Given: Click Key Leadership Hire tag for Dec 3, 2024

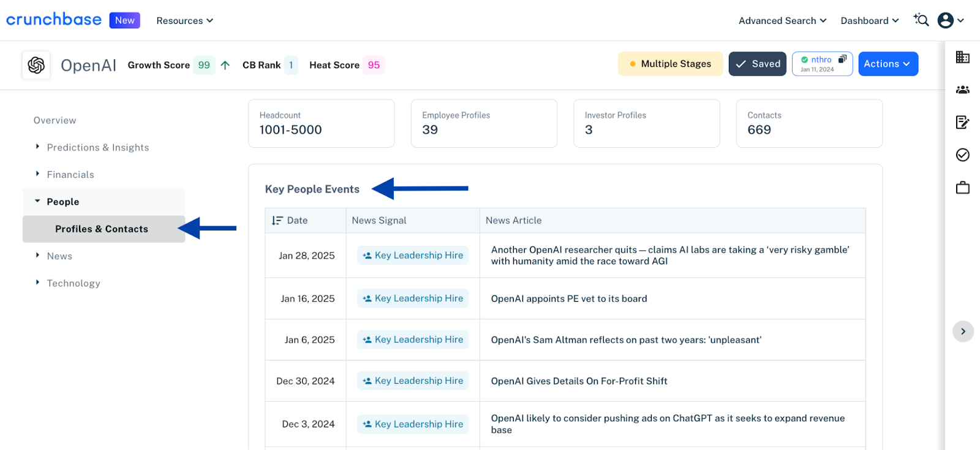Looking at the screenshot, I should (413, 424).
